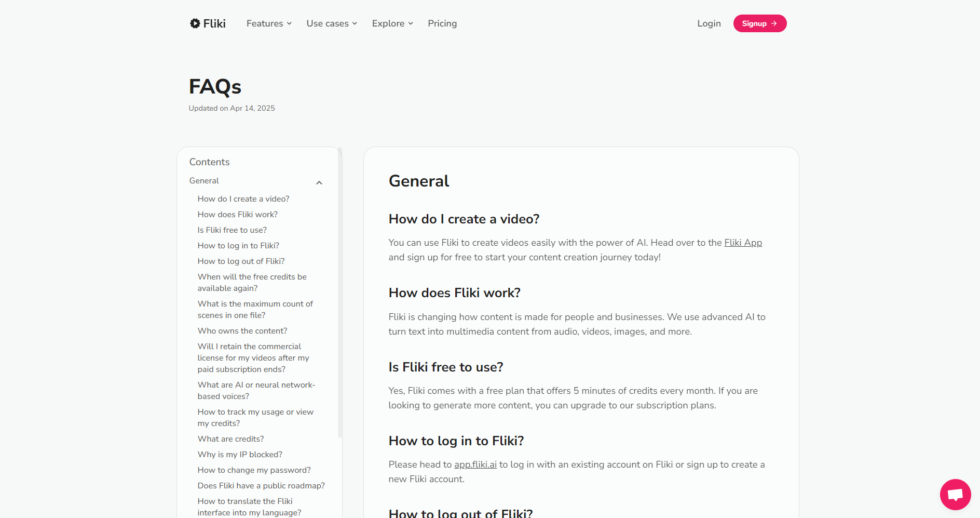This screenshot has width=980, height=518.
Task: Expand the Explore navigation menu
Action: coord(392,23)
